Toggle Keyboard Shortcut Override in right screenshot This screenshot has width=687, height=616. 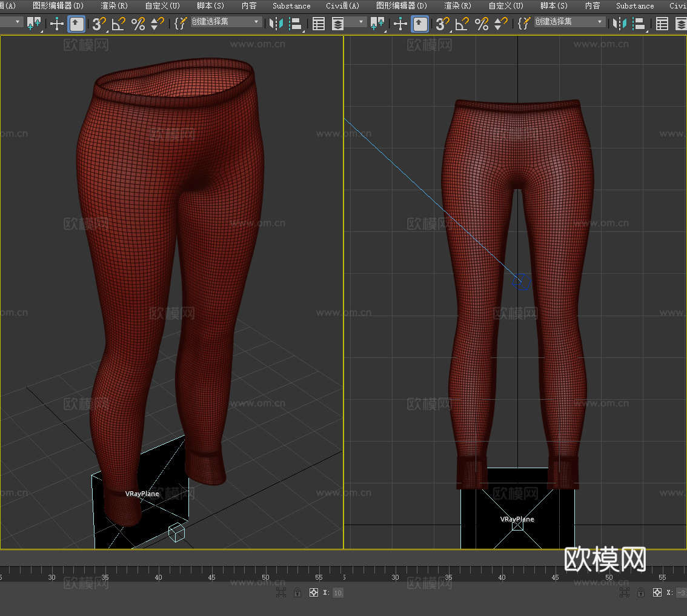(x=420, y=24)
